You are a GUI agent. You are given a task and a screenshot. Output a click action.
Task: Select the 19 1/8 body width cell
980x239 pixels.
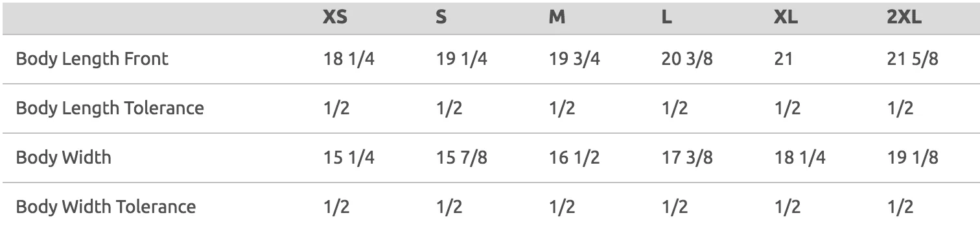tap(912, 157)
